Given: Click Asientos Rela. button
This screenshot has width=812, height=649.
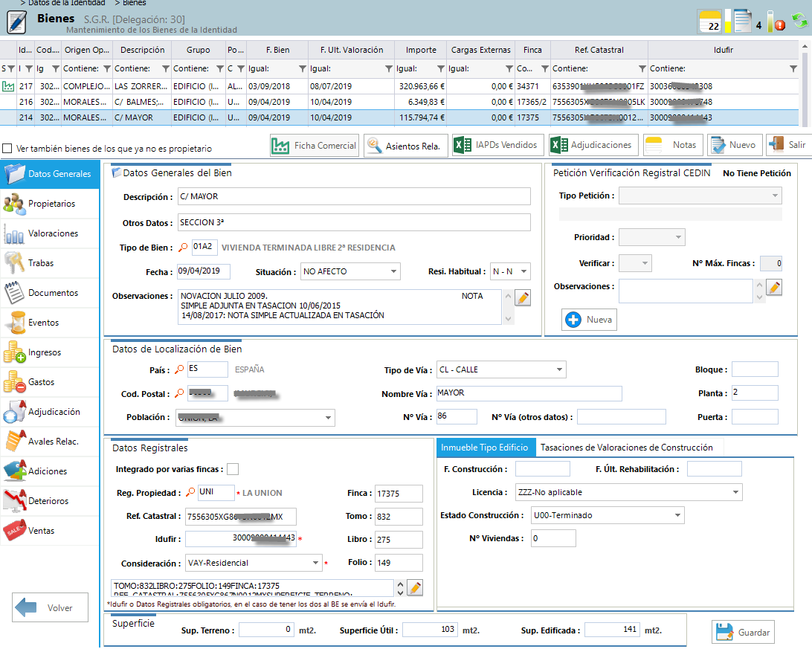Looking at the screenshot, I should [x=405, y=146].
